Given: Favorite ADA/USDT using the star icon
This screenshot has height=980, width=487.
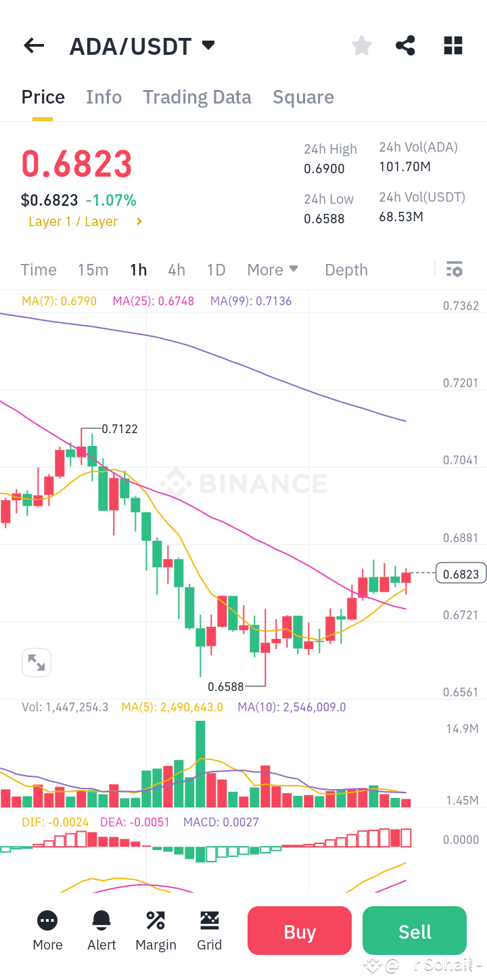Looking at the screenshot, I should tap(361, 45).
